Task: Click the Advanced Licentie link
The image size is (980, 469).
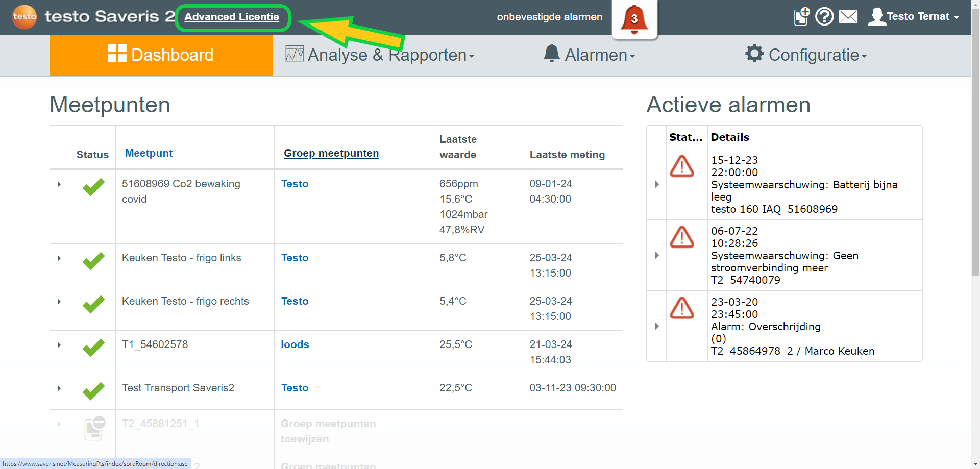Action: 232,17
